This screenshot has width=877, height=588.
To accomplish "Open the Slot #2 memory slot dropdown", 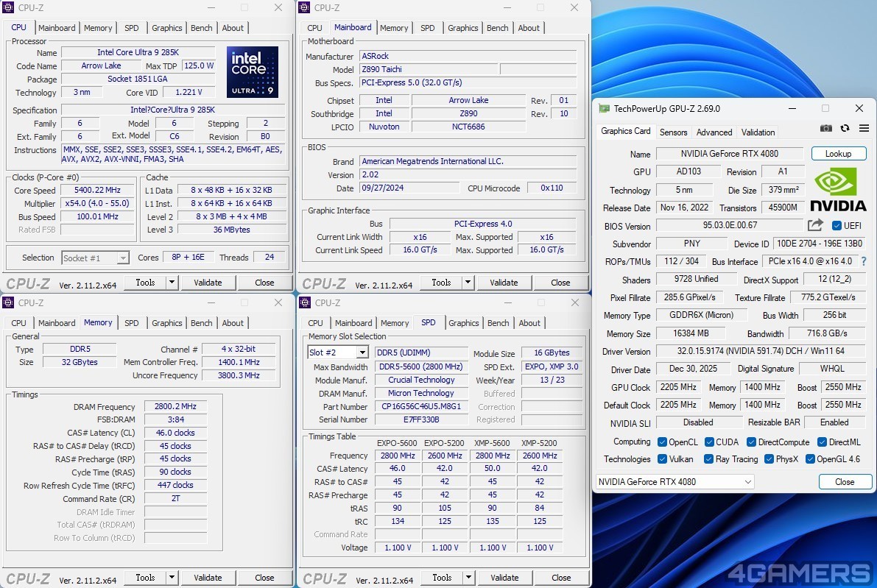I will (x=362, y=353).
